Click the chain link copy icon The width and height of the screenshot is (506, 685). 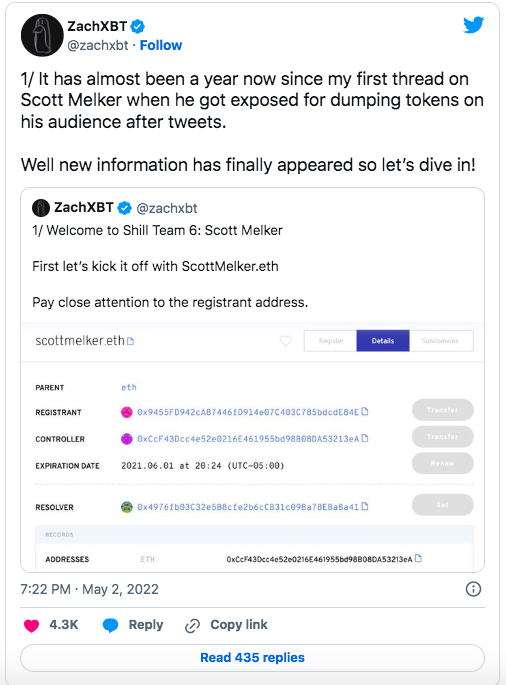(192, 626)
